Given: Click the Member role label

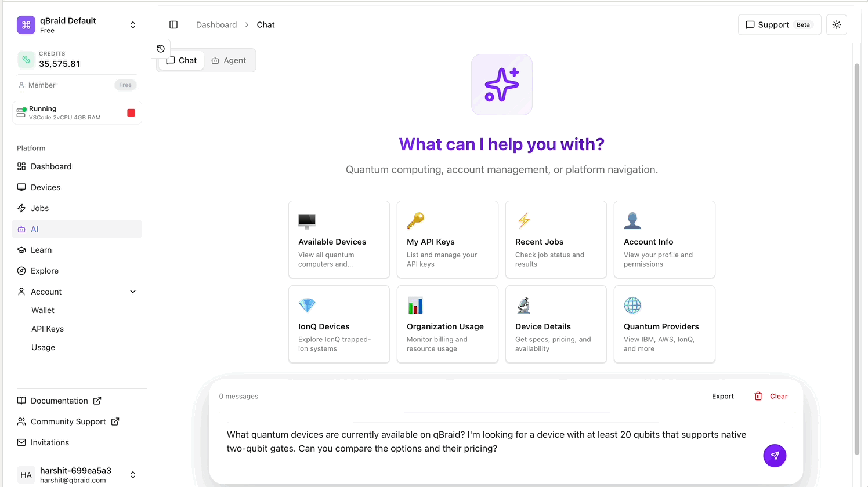Looking at the screenshot, I should (42, 85).
